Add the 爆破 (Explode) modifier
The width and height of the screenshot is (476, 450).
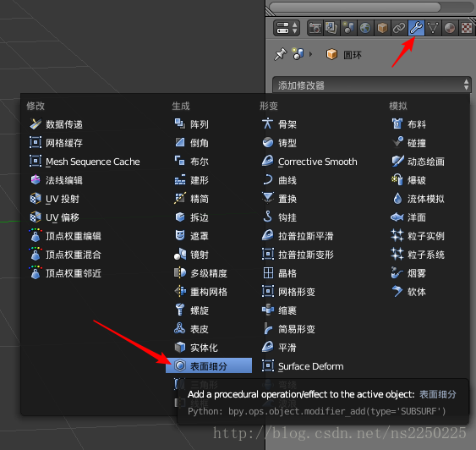pos(409,180)
